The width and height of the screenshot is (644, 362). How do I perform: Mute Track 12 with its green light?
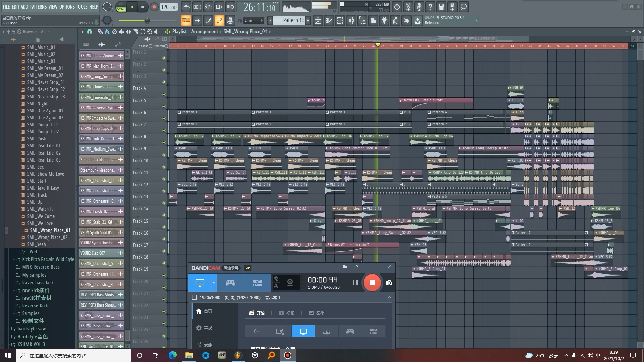click(x=164, y=191)
